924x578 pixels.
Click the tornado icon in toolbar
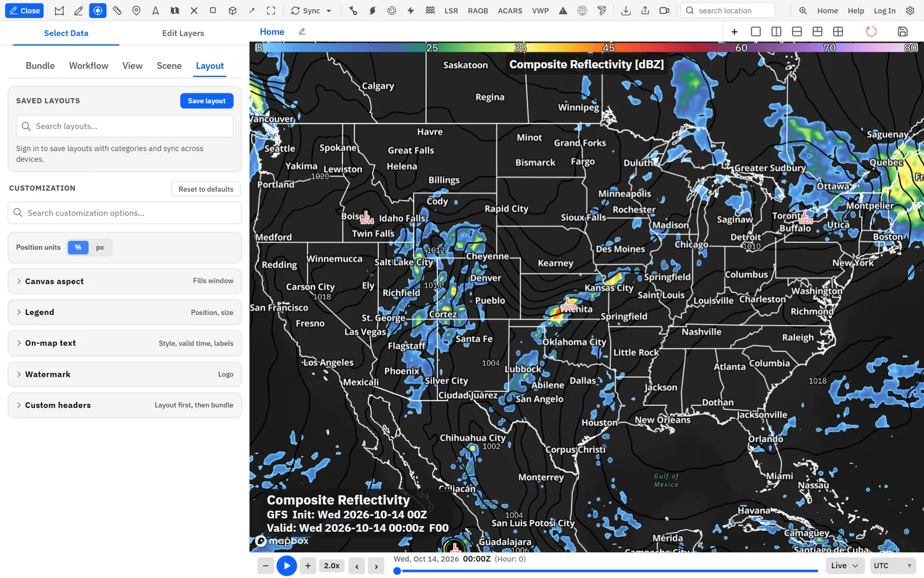click(602, 10)
